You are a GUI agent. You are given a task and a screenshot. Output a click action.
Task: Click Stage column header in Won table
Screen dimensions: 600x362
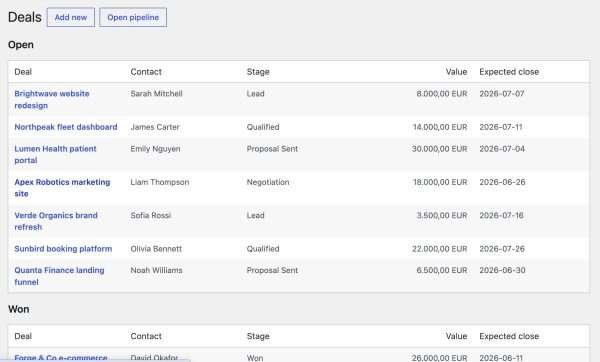click(258, 336)
